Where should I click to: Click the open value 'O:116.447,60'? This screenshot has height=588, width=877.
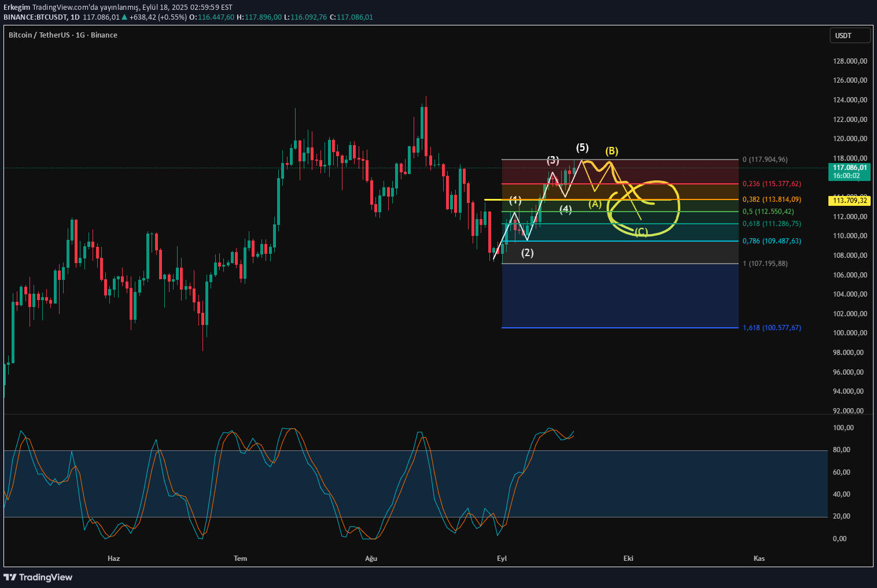(x=212, y=17)
